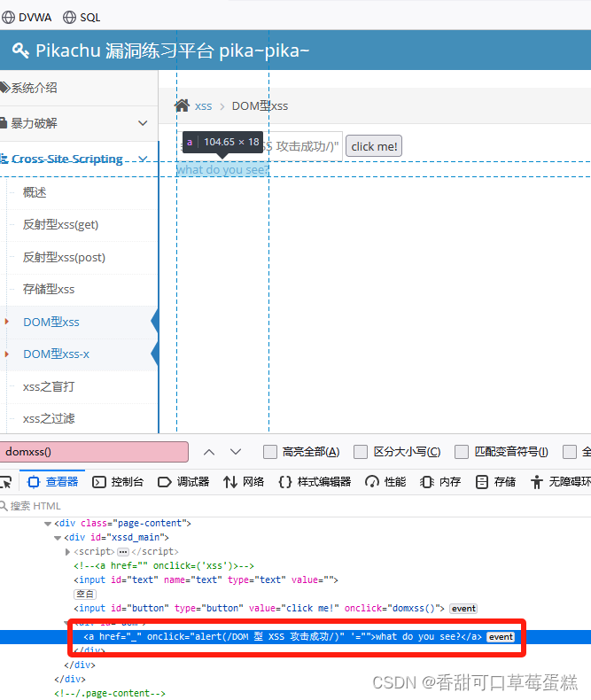591x700 pixels.
Task: Toggle the 高亮全部(A) checkbox
Action: 270,452
